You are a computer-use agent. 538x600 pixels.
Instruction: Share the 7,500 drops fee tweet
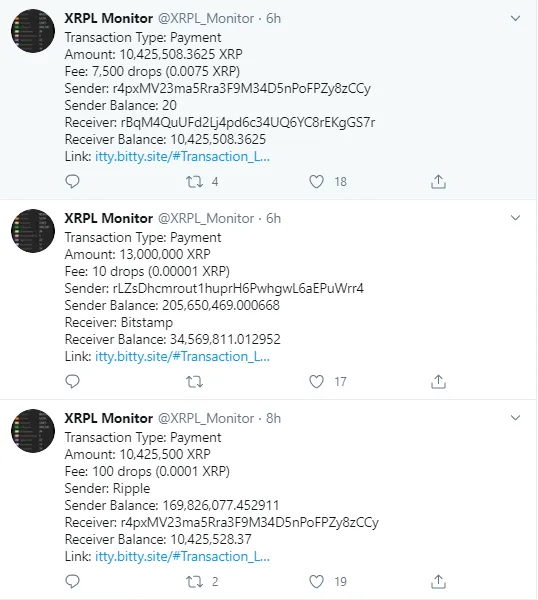tap(438, 182)
